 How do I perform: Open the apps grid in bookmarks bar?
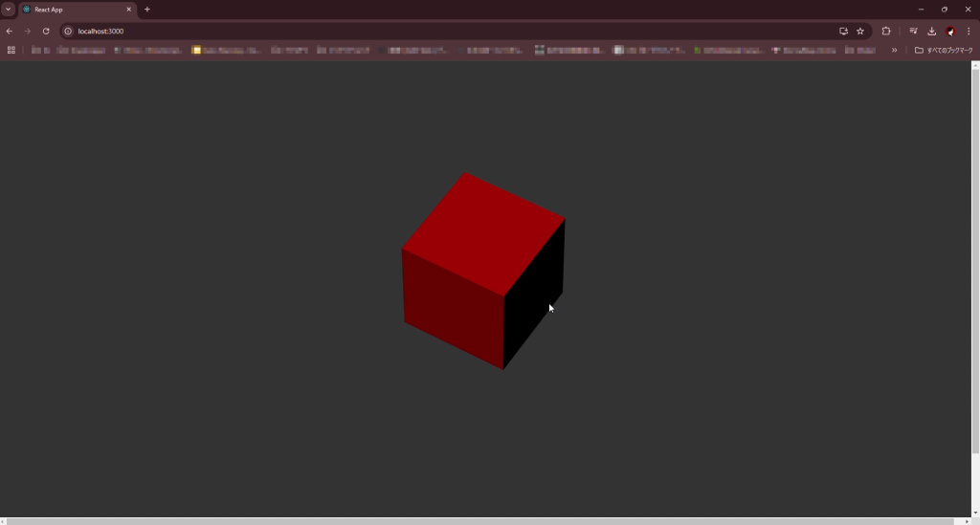point(11,50)
